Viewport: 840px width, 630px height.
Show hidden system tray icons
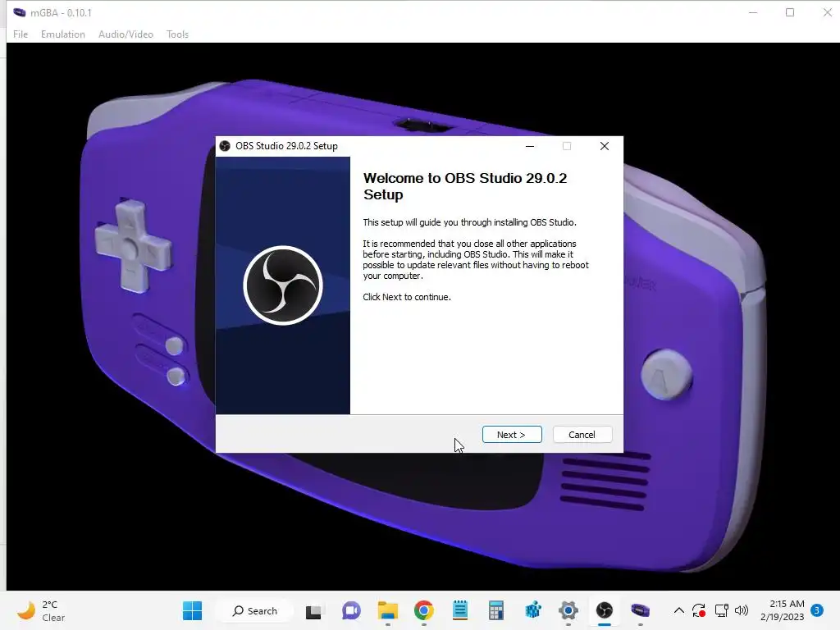pyautogui.click(x=678, y=610)
